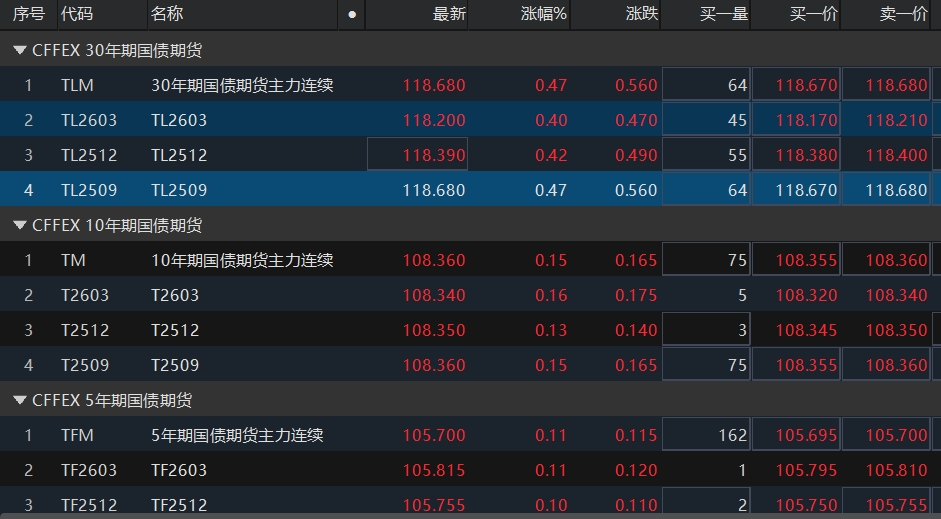
Task: Click TF2512 bid price 105.750
Action: (x=806, y=505)
